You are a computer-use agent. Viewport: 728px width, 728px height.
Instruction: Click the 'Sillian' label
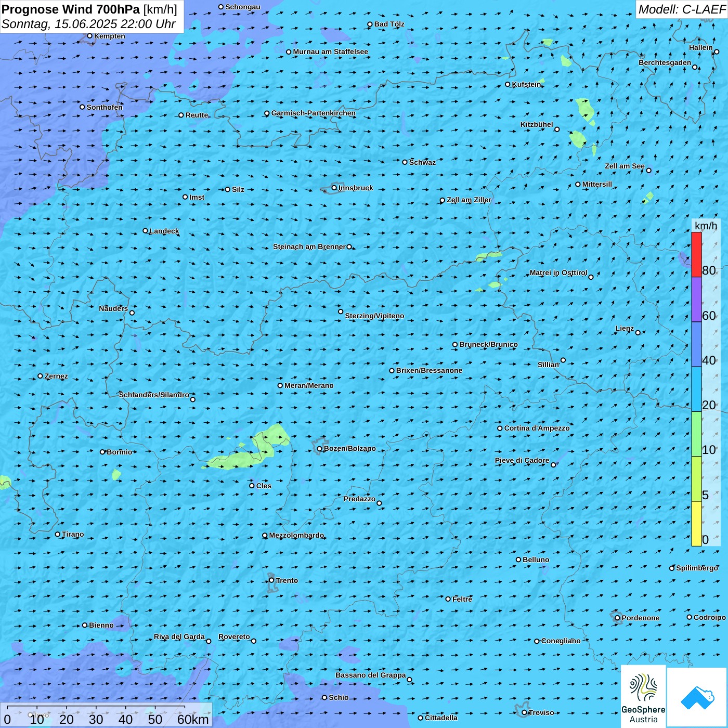click(548, 365)
